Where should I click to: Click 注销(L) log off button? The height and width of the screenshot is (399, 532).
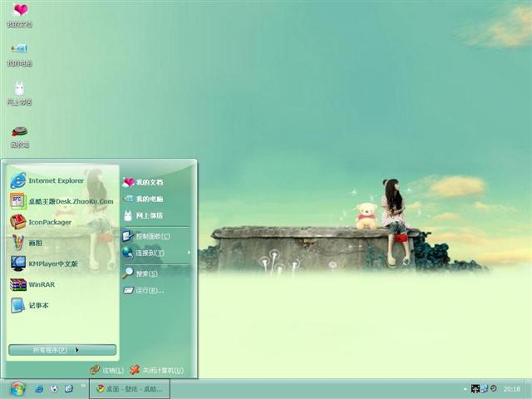tap(107, 370)
